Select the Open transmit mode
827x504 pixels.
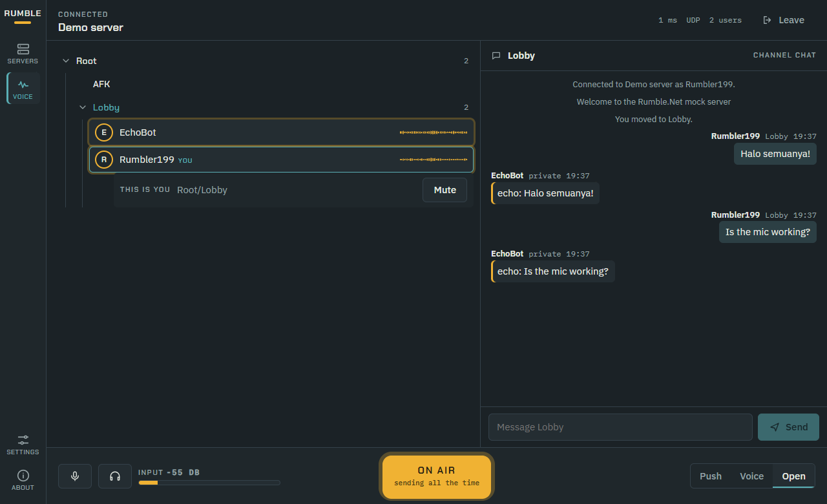(793, 476)
